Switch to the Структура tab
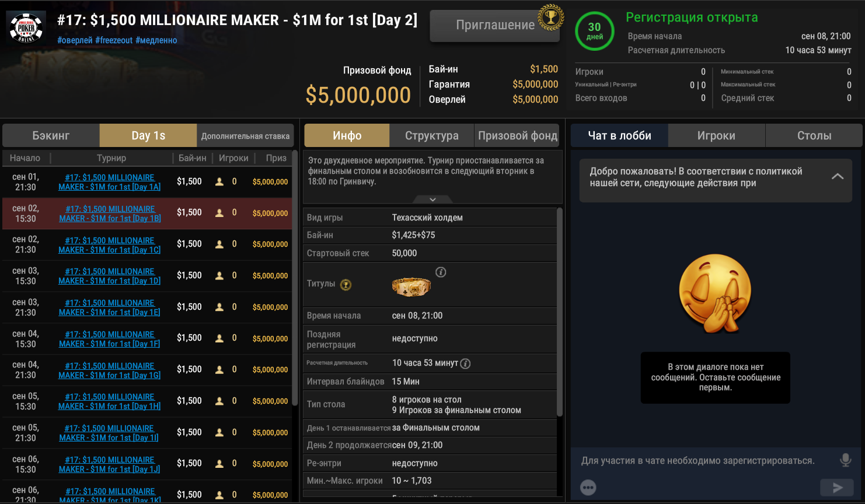The height and width of the screenshot is (504, 865). (x=431, y=136)
